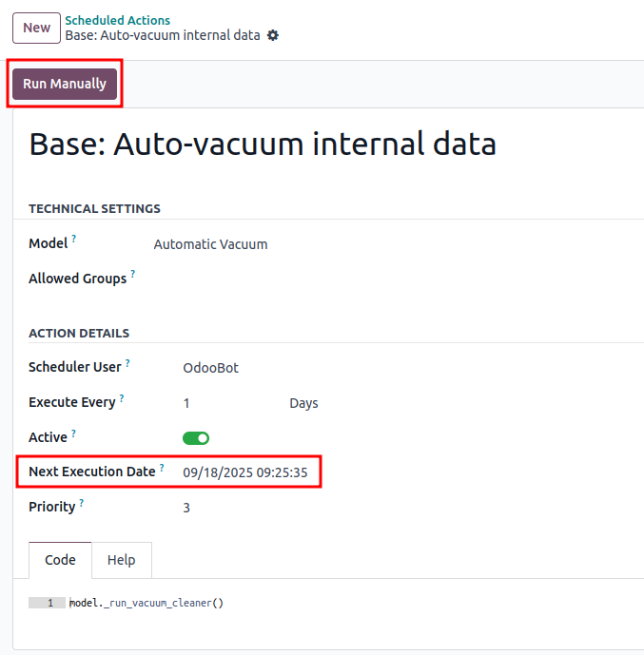Screen dimensions: 644x655
Task: Select the Code tab
Action: pos(60,560)
